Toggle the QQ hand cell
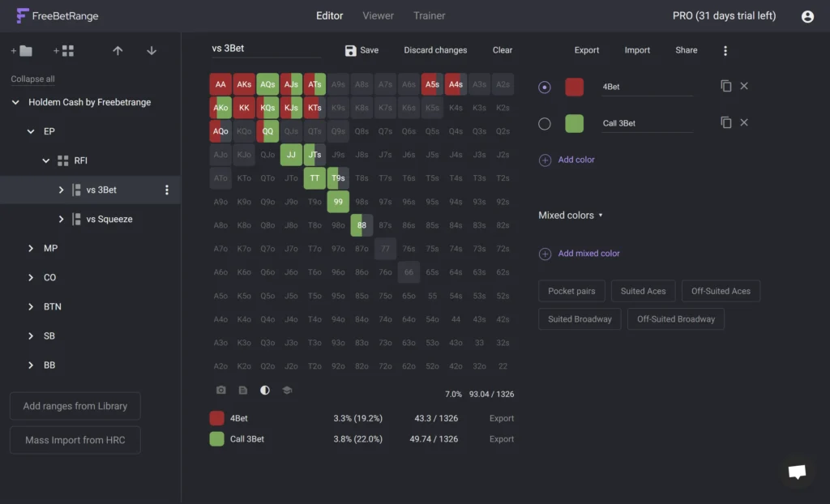Image resolution: width=830 pixels, height=504 pixels. click(267, 131)
